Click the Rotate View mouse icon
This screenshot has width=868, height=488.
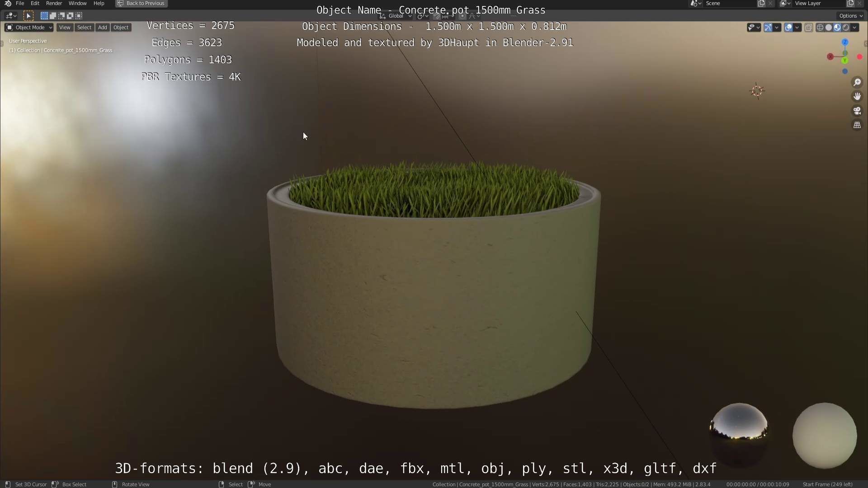pyautogui.click(x=114, y=484)
